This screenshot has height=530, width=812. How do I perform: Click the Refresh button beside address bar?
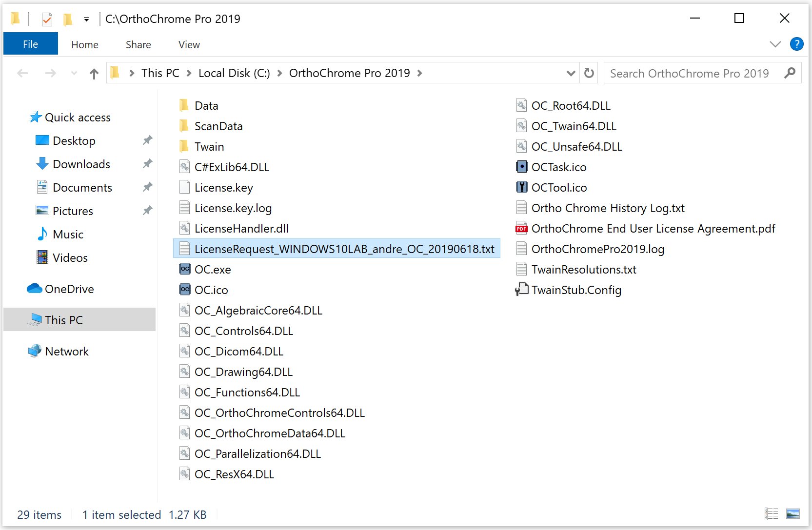click(589, 73)
